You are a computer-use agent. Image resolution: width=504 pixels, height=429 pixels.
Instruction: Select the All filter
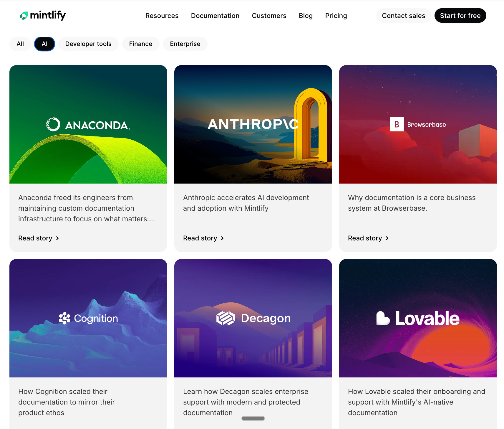(x=20, y=44)
